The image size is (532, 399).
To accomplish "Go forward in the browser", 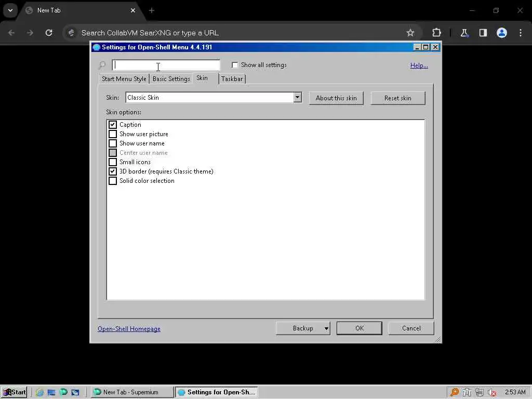I will (30, 33).
